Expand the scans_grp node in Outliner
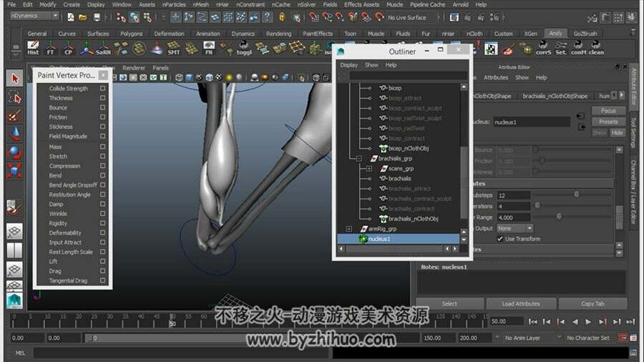This screenshot has height=362, width=644. tap(369, 168)
